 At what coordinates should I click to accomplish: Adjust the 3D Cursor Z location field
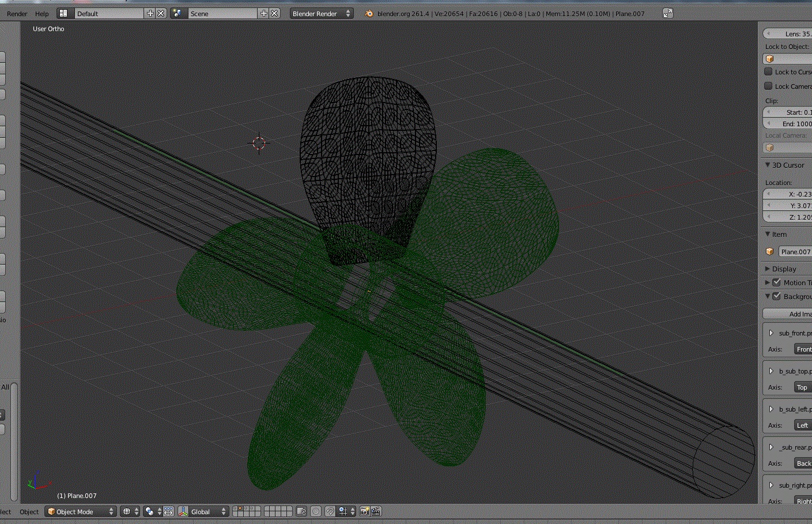click(x=787, y=217)
